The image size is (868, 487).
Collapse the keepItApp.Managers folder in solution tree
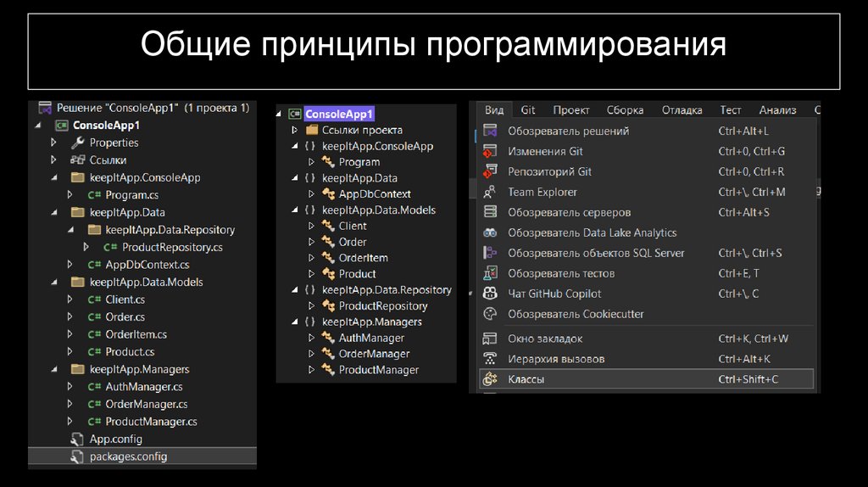(x=54, y=370)
